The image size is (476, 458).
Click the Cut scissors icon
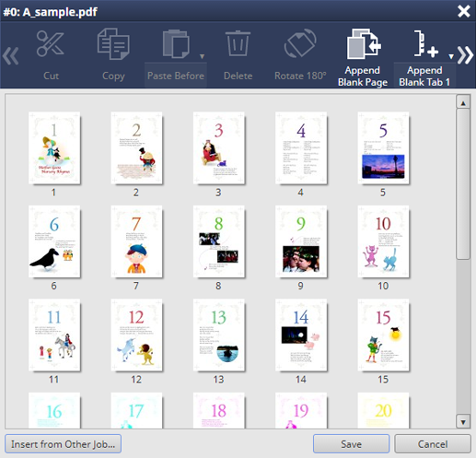tap(51, 43)
